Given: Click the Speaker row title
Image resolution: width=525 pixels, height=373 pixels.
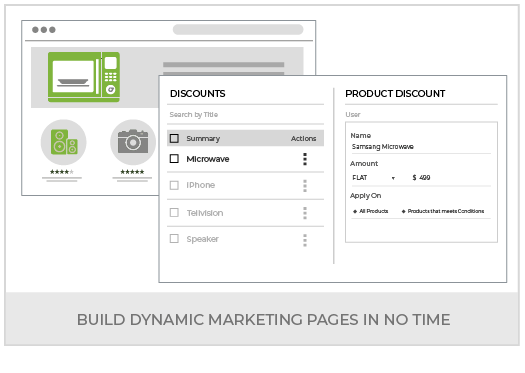Looking at the screenshot, I should pyautogui.click(x=203, y=239).
